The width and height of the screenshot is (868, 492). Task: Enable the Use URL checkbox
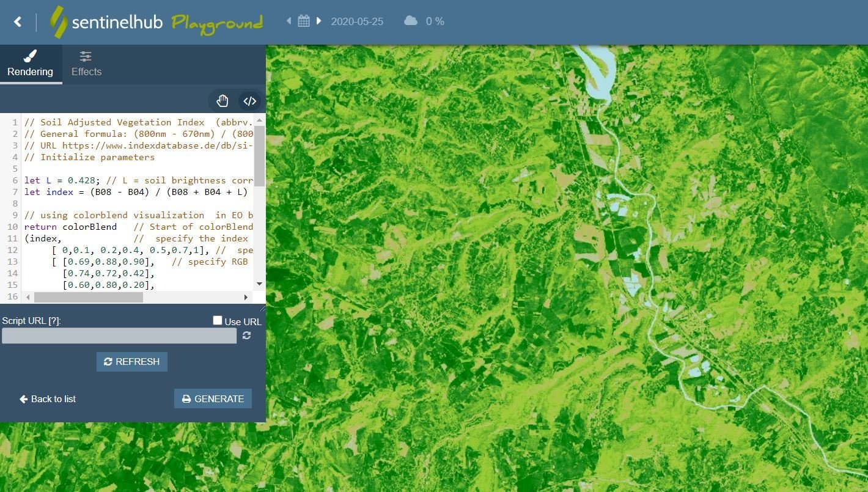pyautogui.click(x=217, y=321)
